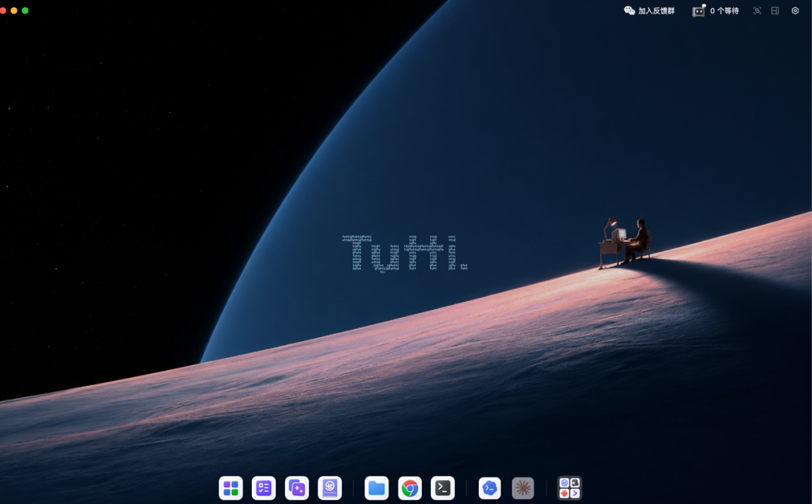Open the robot 0 个等待 waiting queue
Image resolution: width=812 pixels, height=504 pixels.
click(715, 11)
